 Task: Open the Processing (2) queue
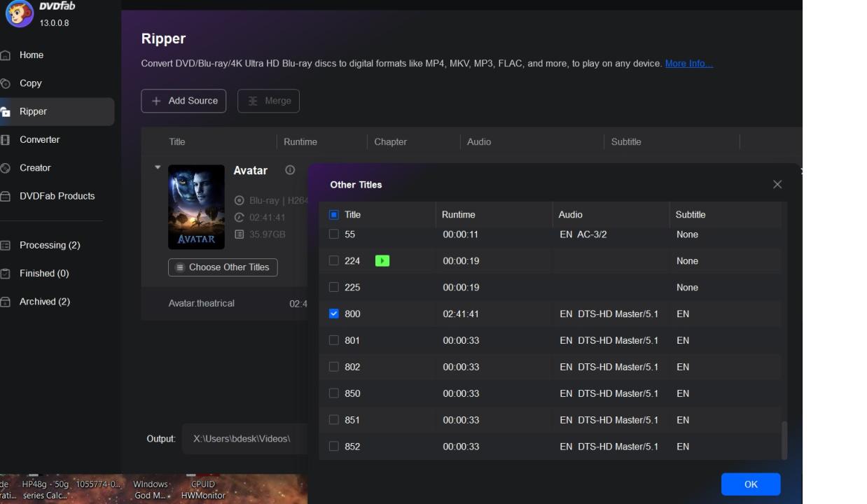[x=49, y=245]
